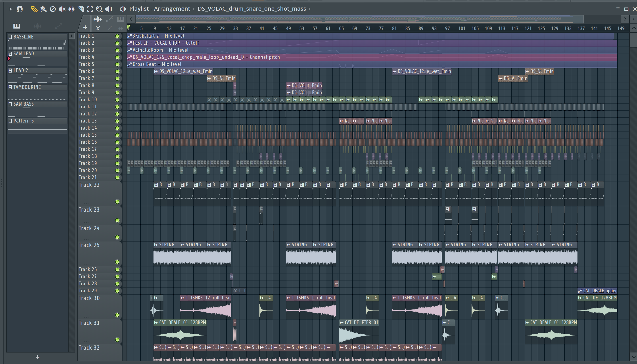Click the green playback start marker
This screenshot has width=637, height=364.
click(x=129, y=27)
